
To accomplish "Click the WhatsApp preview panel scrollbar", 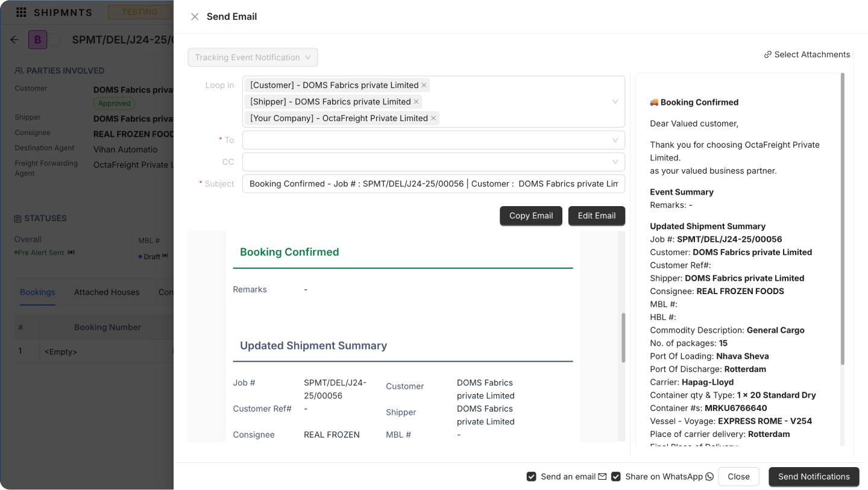I will [x=843, y=219].
